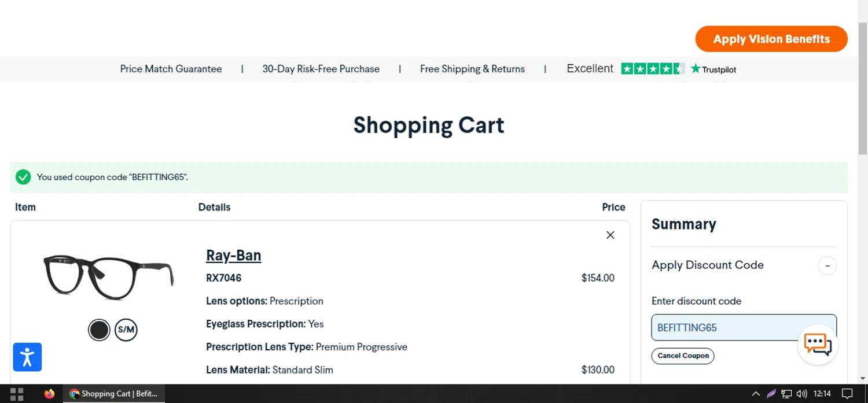
Task: Switch to the Shopping Cart Chrome taskbar window
Action: tap(113, 394)
